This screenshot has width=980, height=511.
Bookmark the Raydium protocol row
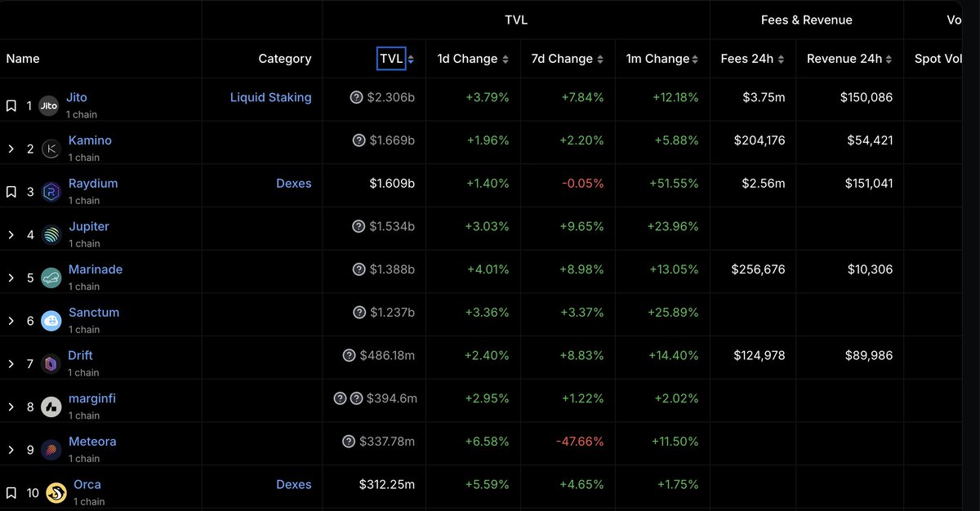coord(11,192)
